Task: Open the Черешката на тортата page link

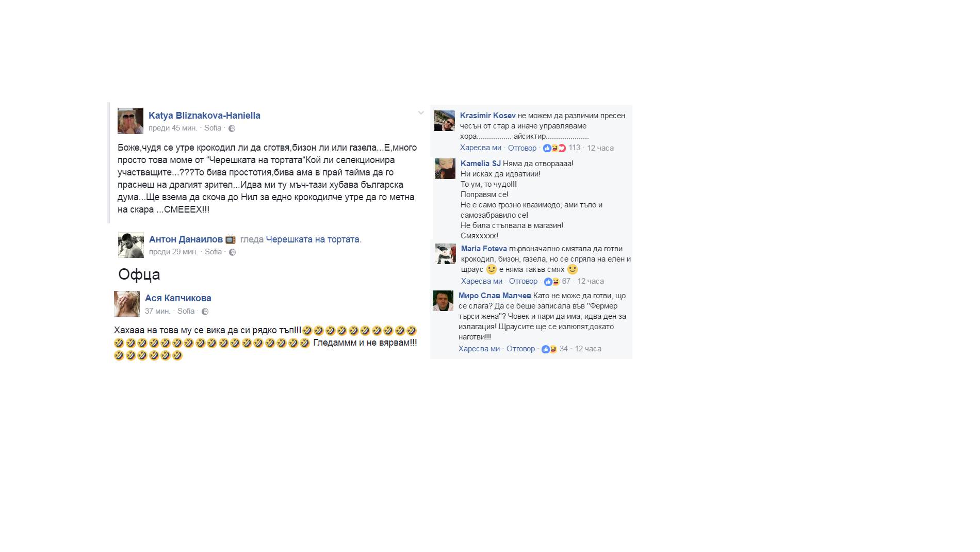Action: (313, 239)
